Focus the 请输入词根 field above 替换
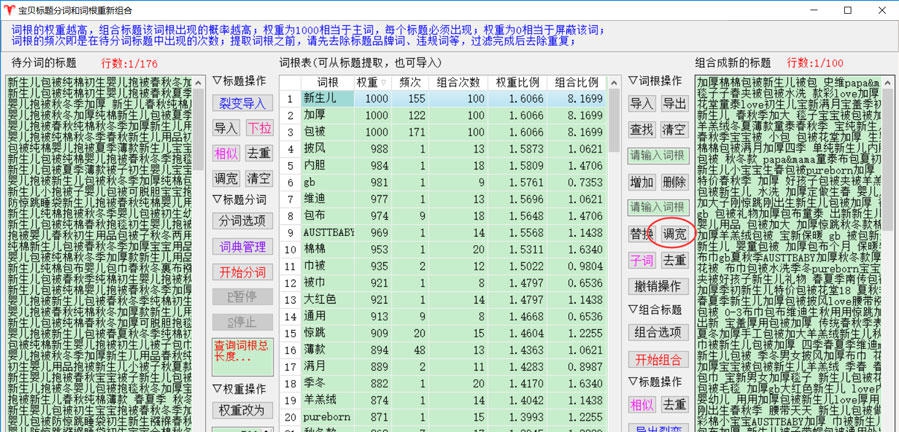This screenshot has height=432, width=899. [658, 207]
